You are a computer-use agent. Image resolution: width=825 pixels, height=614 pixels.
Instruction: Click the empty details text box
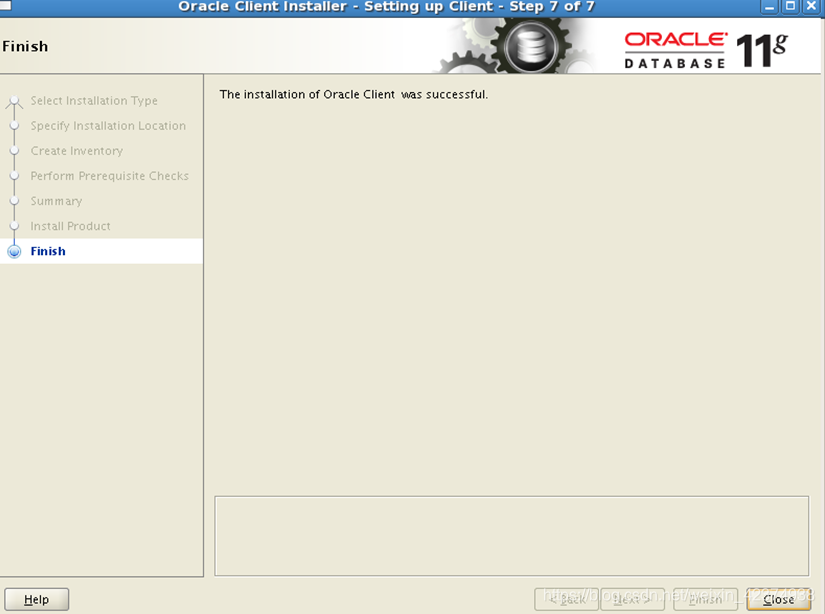tap(511, 536)
